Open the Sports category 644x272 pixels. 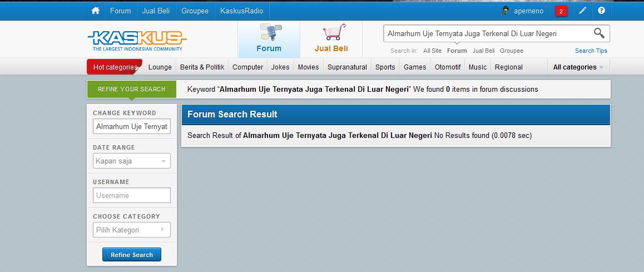385,67
